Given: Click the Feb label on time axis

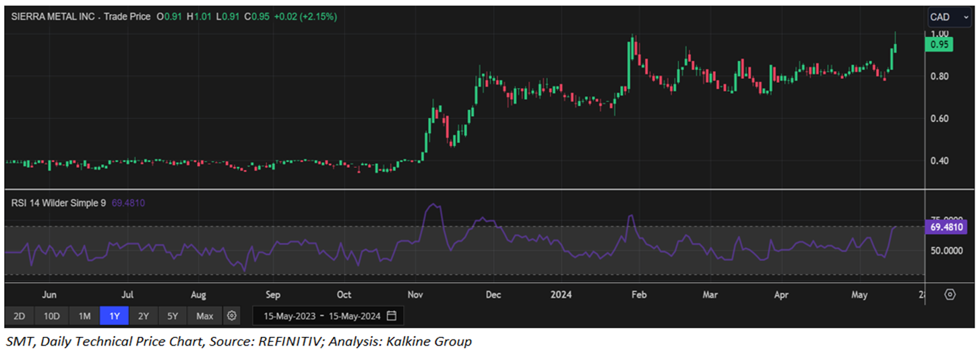Looking at the screenshot, I should click(638, 295).
